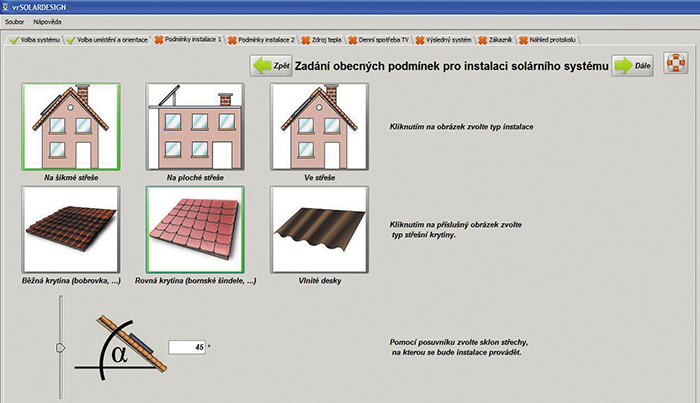The width and height of the screenshot is (700, 403).
Task: Select 'Rovná krytina (bornské šindele)' roof tile image
Action: pos(195,229)
